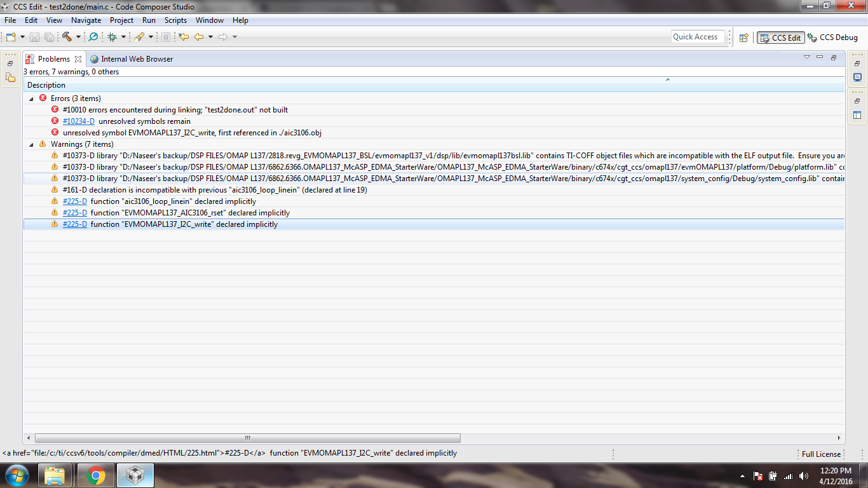Click the flashlight search toolbar icon

pos(139,37)
